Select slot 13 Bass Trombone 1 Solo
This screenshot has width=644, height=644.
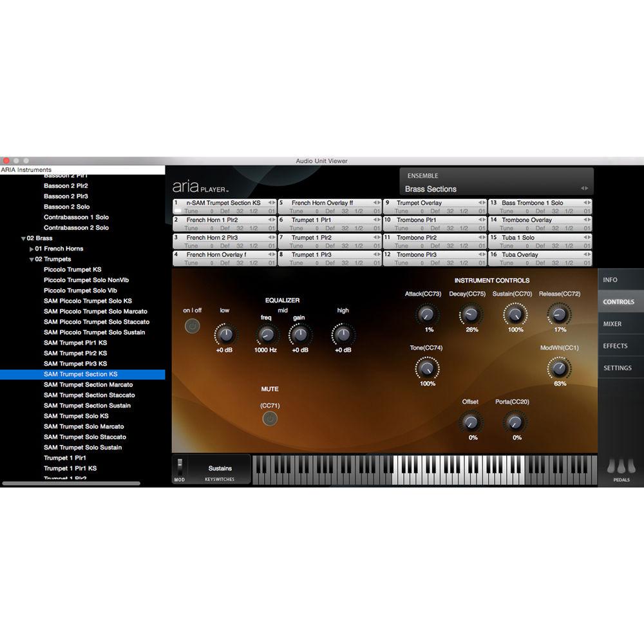[533, 203]
